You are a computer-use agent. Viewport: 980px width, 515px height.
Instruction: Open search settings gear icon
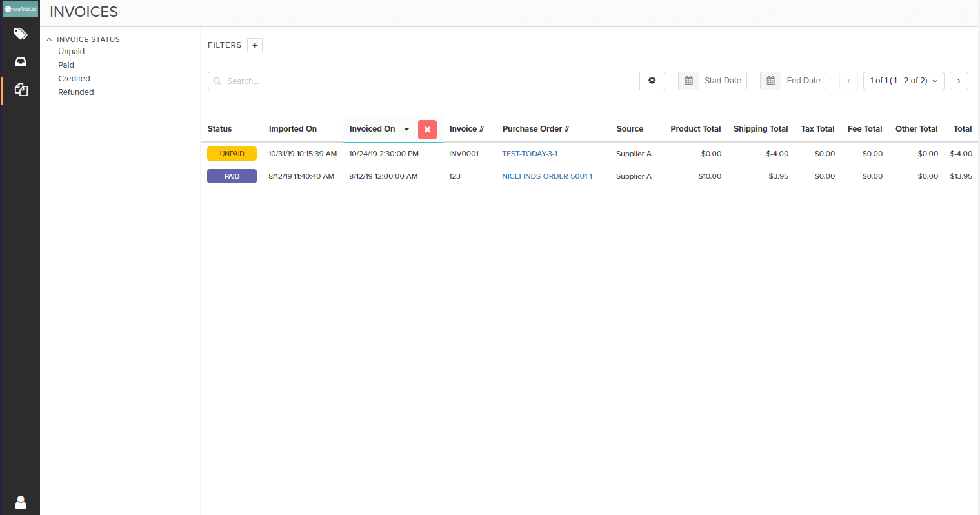652,81
